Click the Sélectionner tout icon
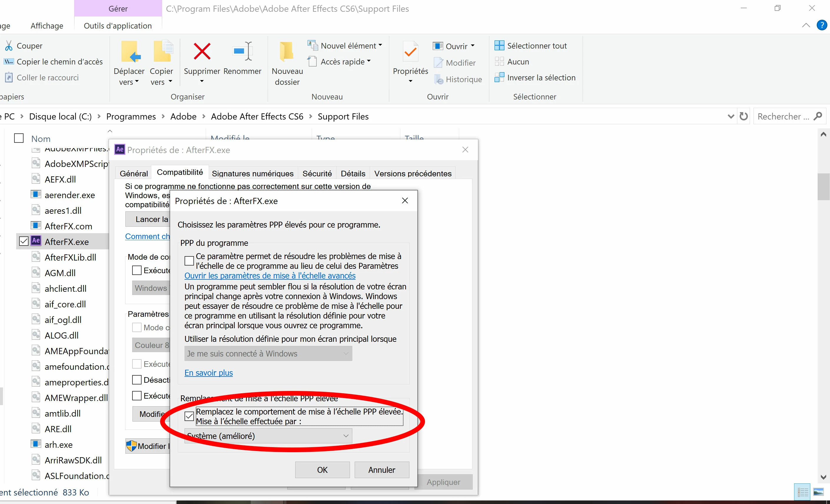The height and width of the screenshot is (504, 830). (x=499, y=45)
